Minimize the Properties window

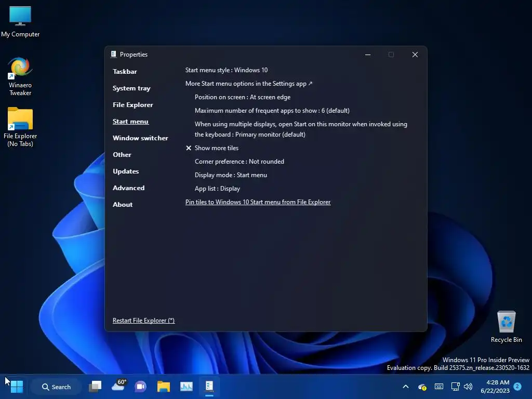368,55
